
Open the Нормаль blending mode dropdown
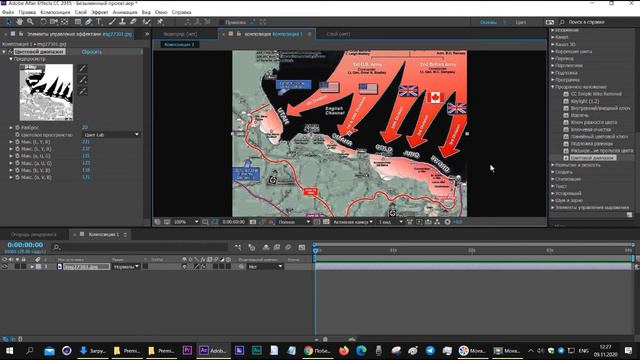(126, 267)
